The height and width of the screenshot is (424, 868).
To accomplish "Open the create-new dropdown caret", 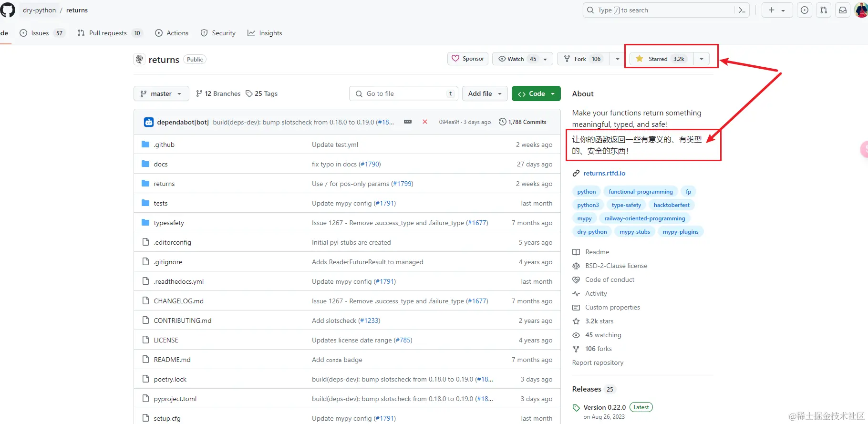I will tap(783, 10).
